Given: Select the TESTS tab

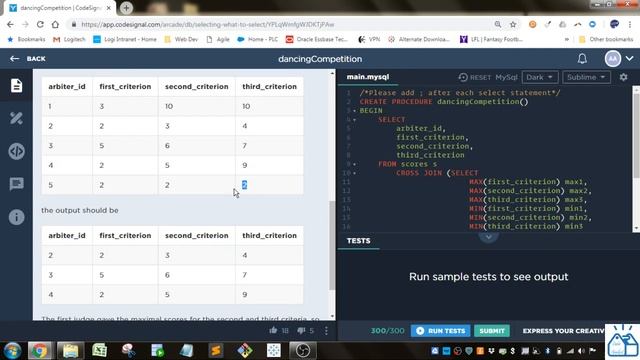Looking at the screenshot, I should [358, 241].
